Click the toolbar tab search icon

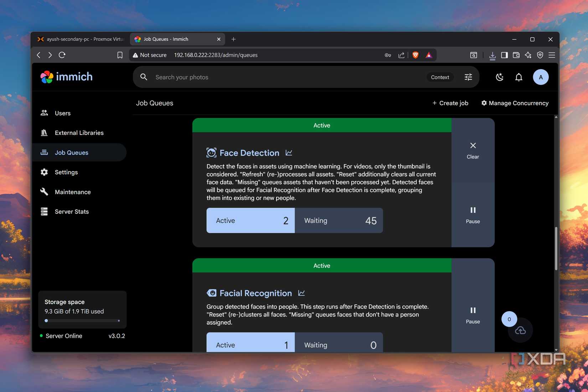click(474, 55)
